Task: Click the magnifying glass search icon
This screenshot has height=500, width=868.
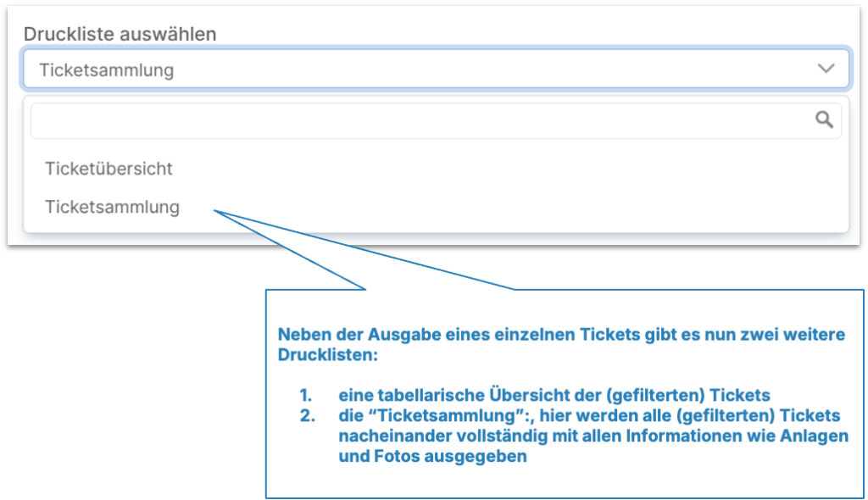Action: click(823, 120)
